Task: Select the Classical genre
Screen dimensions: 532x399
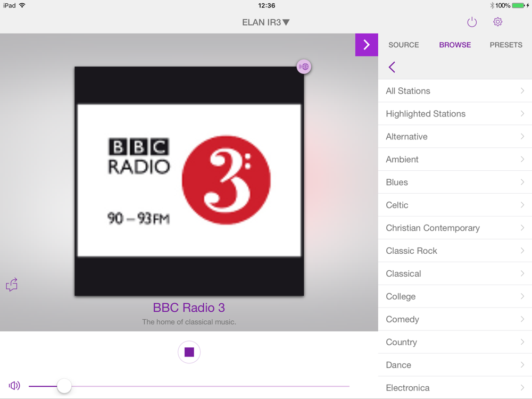Action: tap(455, 273)
